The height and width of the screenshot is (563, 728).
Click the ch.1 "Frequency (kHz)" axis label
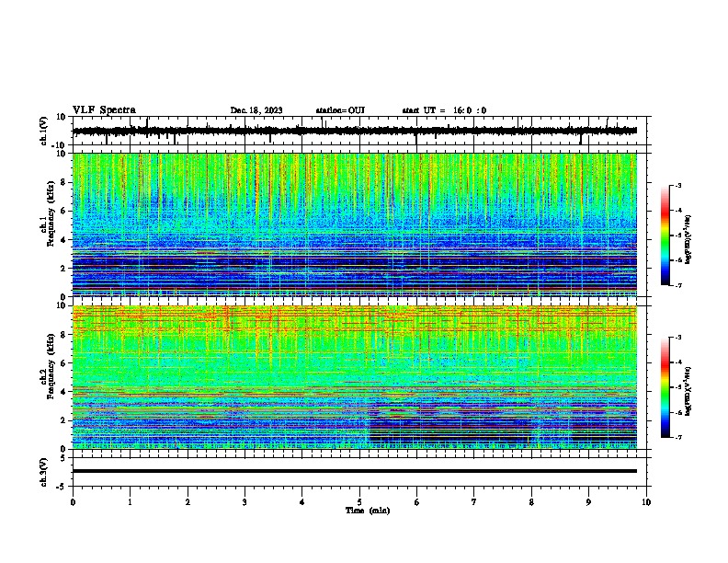tap(49, 214)
